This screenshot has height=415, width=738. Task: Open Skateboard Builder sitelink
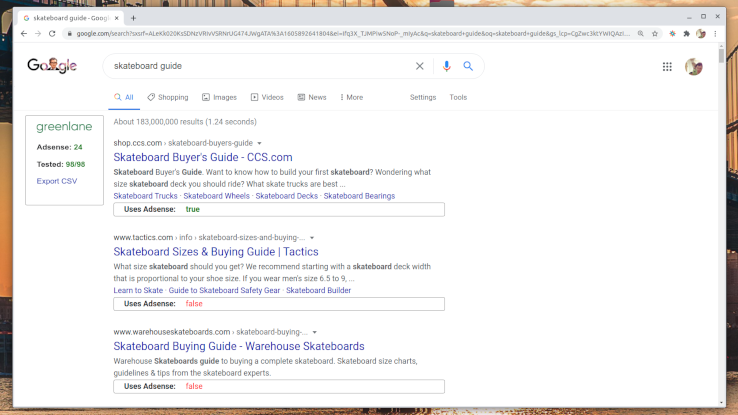click(319, 290)
